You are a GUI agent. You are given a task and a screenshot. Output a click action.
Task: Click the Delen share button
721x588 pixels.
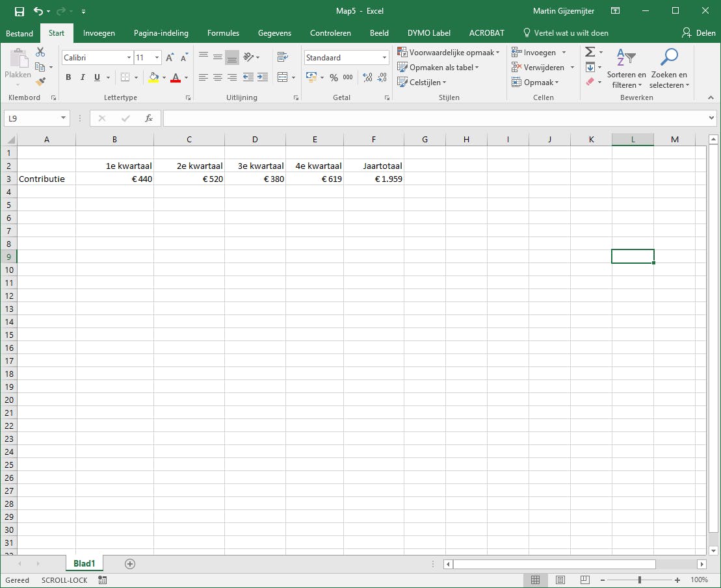point(698,33)
